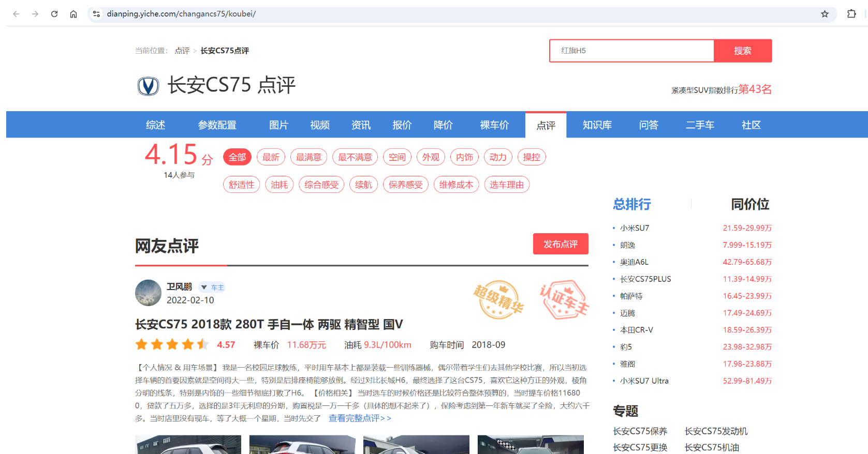Open 长安CS75PLUS in ranking list
Viewport: 868px width, 454px height.
coord(645,279)
